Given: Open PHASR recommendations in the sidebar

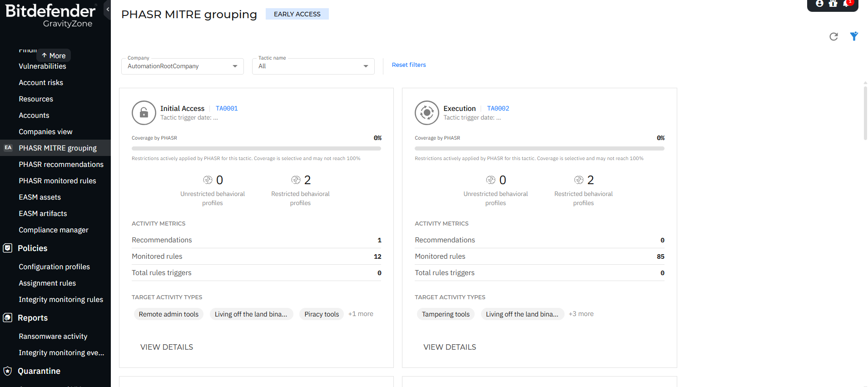Looking at the screenshot, I should click(x=61, y=165).
